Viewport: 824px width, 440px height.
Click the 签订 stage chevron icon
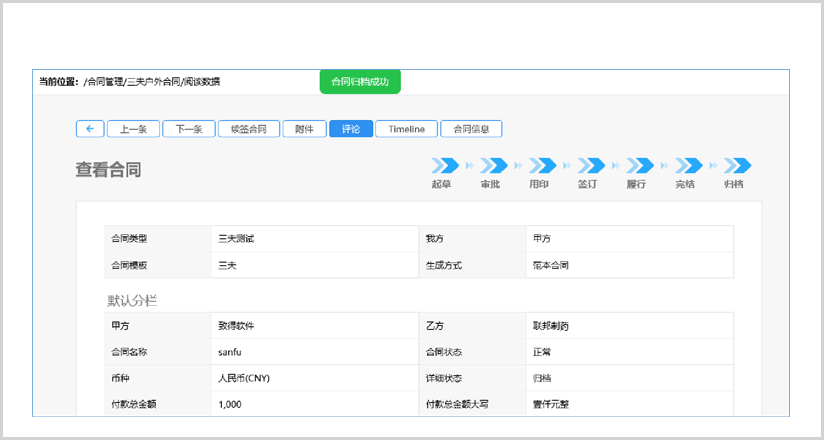[x=591, y=166]
